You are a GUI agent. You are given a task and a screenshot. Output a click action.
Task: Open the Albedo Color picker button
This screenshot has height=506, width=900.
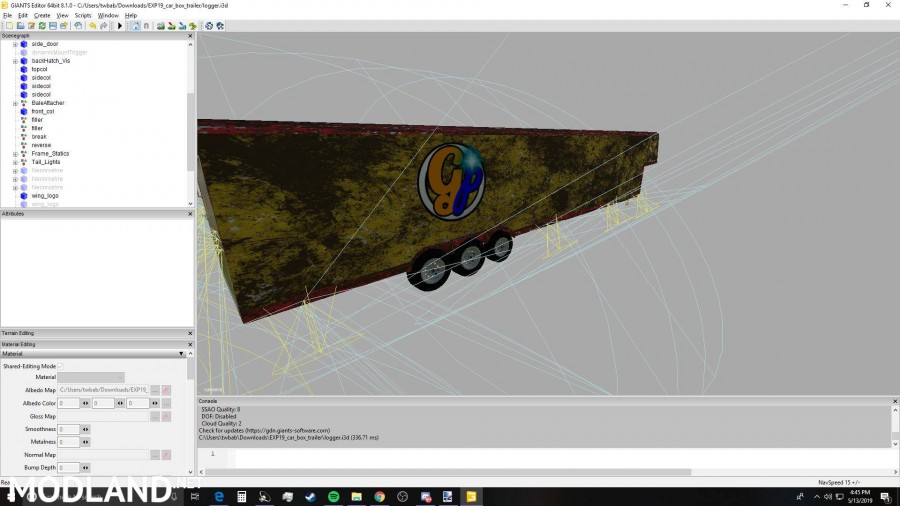166,403
